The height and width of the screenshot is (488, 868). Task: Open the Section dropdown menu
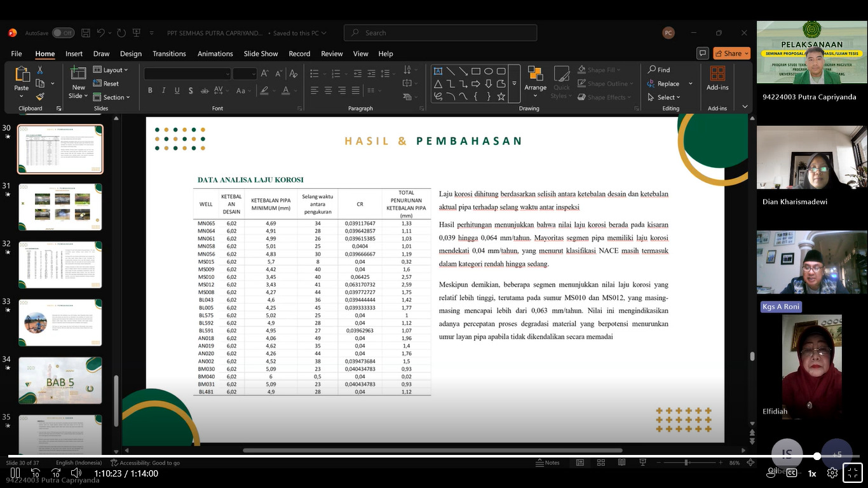(x=112, y=97)
